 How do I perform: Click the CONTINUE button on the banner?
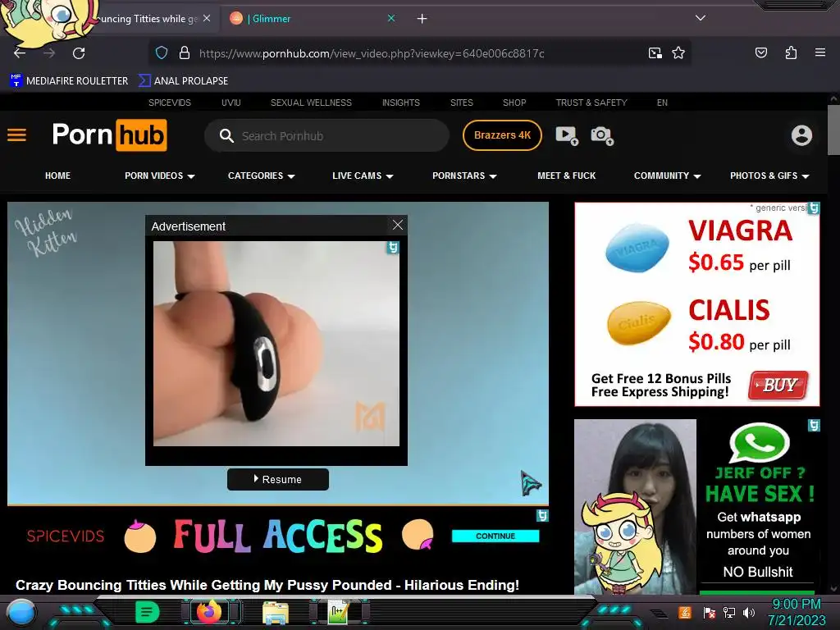[495, 536]
